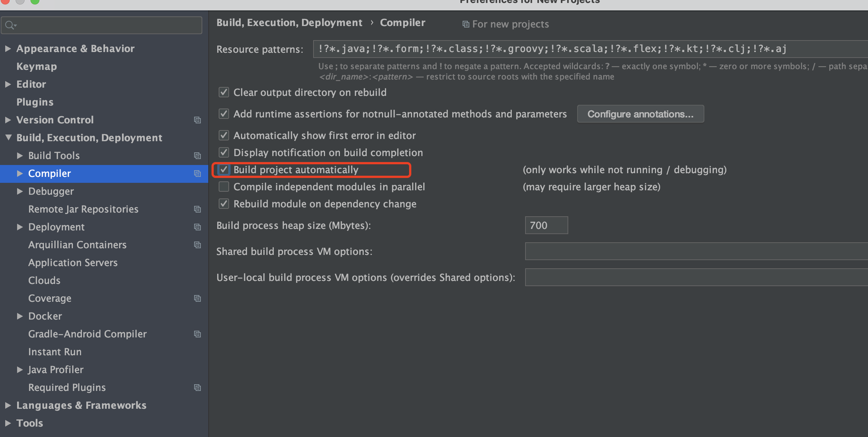Screen dimensions: 868x437
Task: Collapse Build, Execution, Deployment
Action: (x=8, y=137)
